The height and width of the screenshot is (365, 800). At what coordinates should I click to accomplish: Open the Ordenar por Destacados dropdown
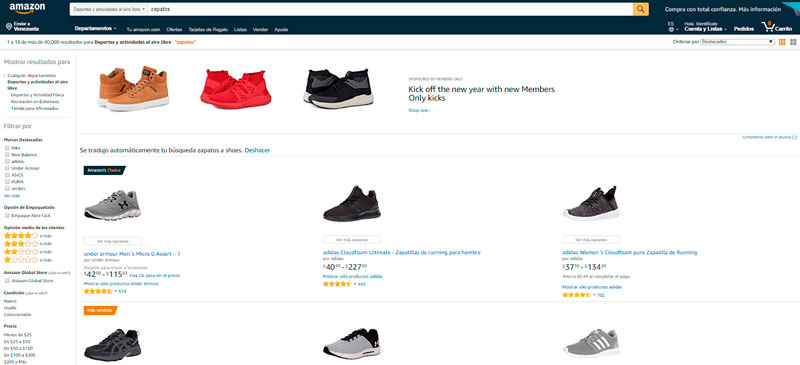[x=737, y=42]
